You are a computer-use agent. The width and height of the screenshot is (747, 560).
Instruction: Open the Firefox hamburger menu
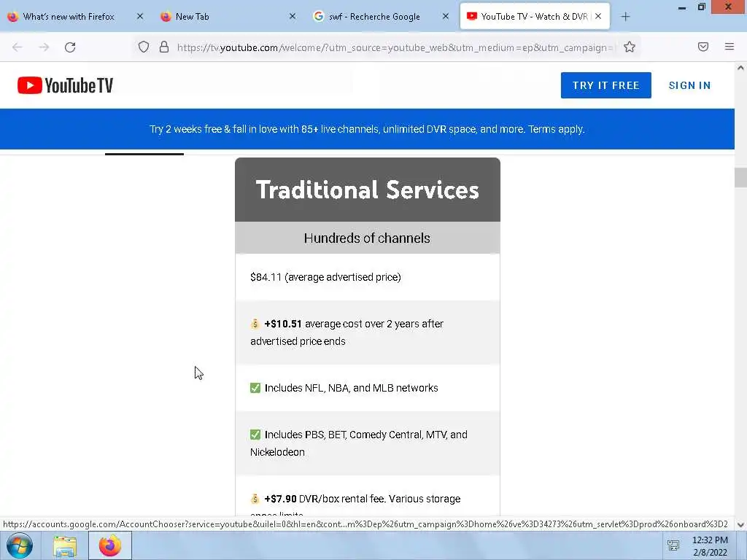(729, 47)
